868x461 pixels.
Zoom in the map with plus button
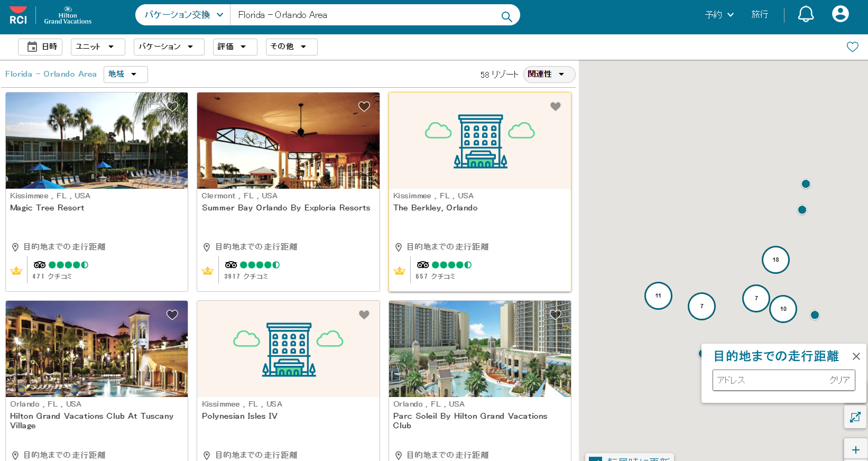coord(855,449)
